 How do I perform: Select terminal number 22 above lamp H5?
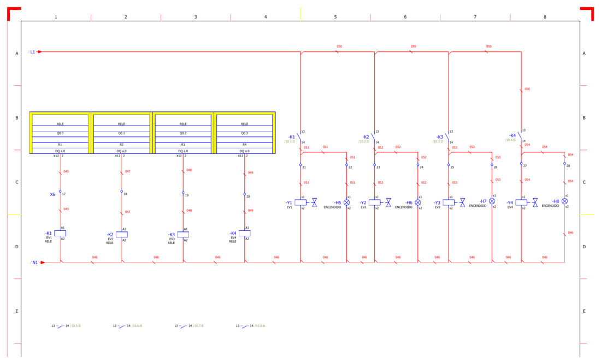tap(350, 167)
